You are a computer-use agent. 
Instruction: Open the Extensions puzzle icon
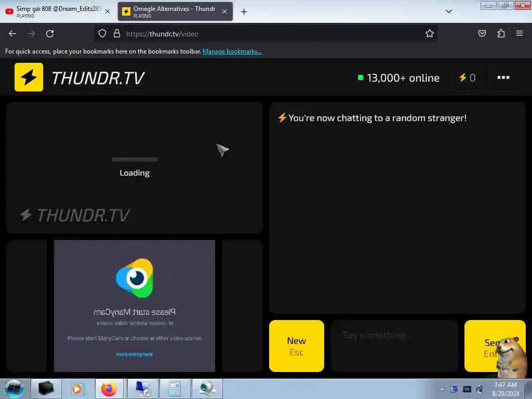point(501,34)
